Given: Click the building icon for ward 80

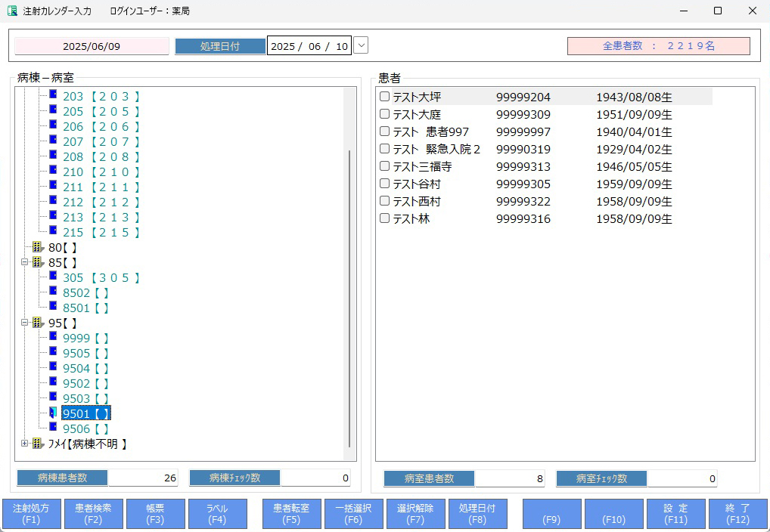Looking at the screenshot, I should click(38, 247).
